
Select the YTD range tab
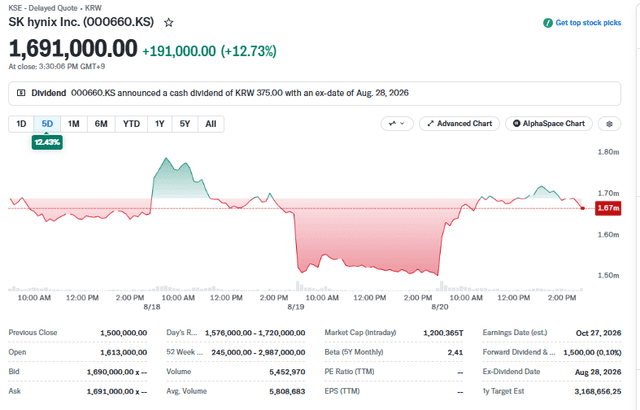[x=131, y=124]
